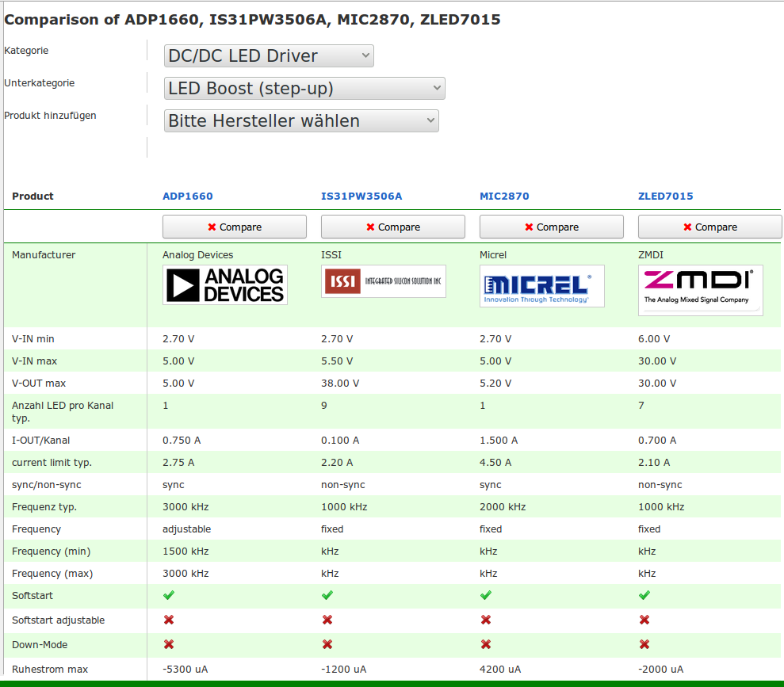
Task: Click Softstart adjustable red cross for IS31PW3506A
Action: tap(327, 620)
